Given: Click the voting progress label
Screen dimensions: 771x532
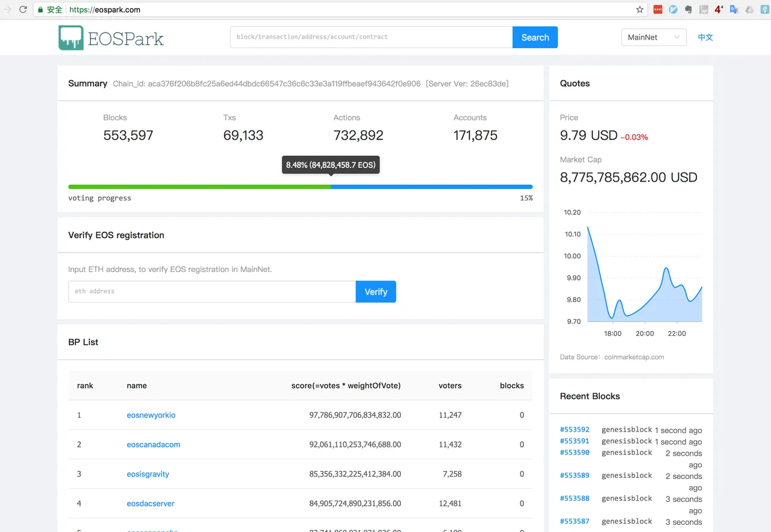Looking at the screenshot, I should coord(99,198).
